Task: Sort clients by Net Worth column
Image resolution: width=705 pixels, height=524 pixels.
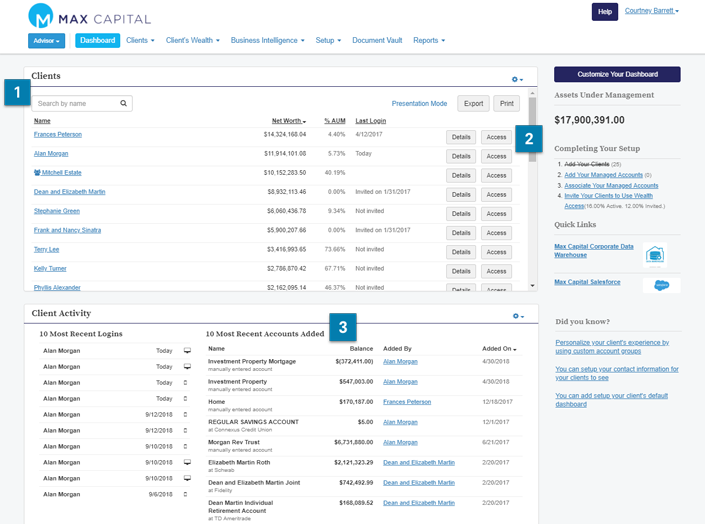Action: [x=288, y=121]
